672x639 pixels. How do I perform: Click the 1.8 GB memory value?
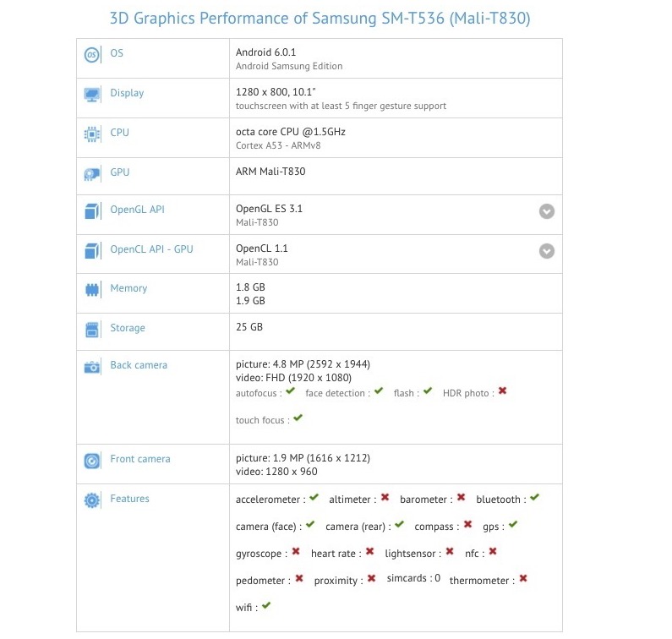(250, 287)
